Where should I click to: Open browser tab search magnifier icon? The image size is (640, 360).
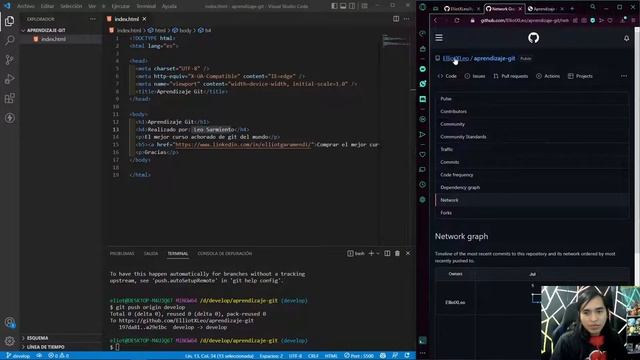click(x=593, y=7)
